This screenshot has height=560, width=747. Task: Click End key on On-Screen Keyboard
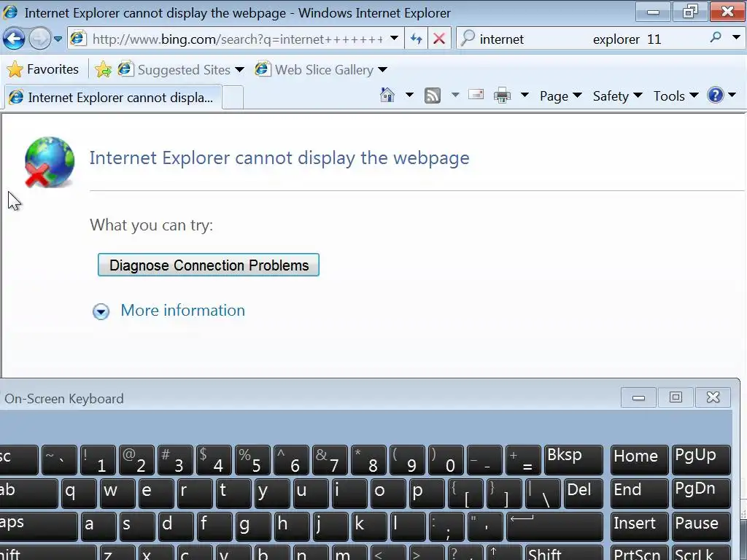click(x=639, y=494)
